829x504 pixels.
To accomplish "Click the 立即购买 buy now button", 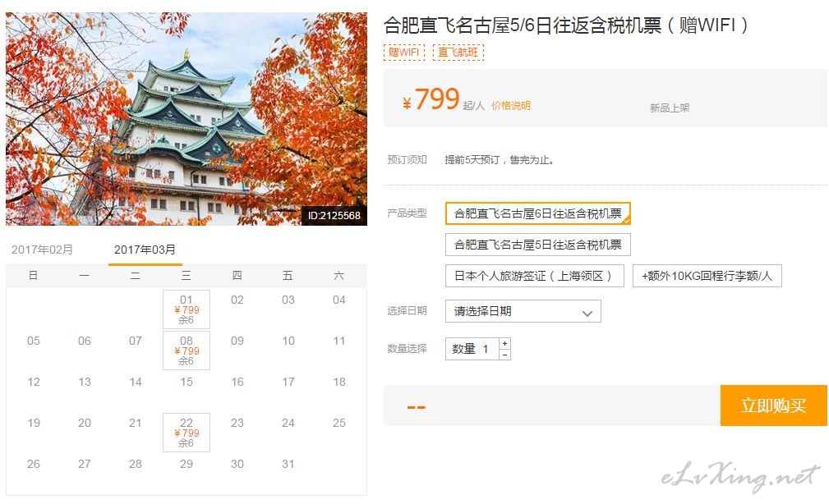I will pyautogui.click(x=773, y=405).
